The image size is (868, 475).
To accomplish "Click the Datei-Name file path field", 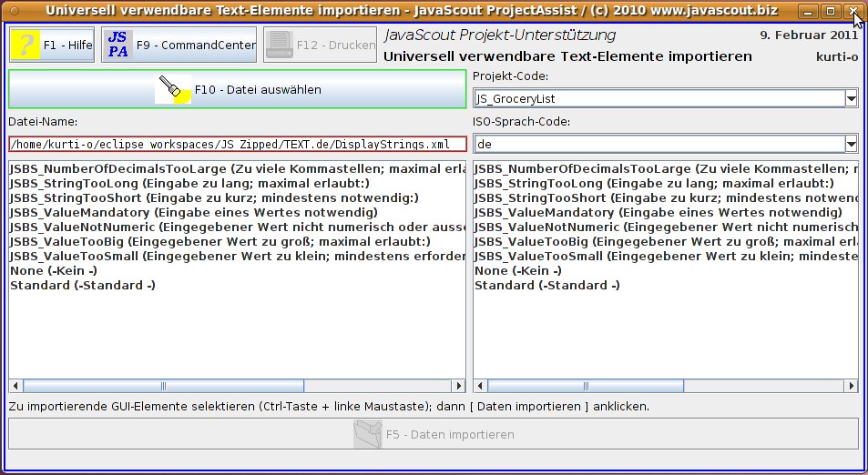I will coord(237,144).
